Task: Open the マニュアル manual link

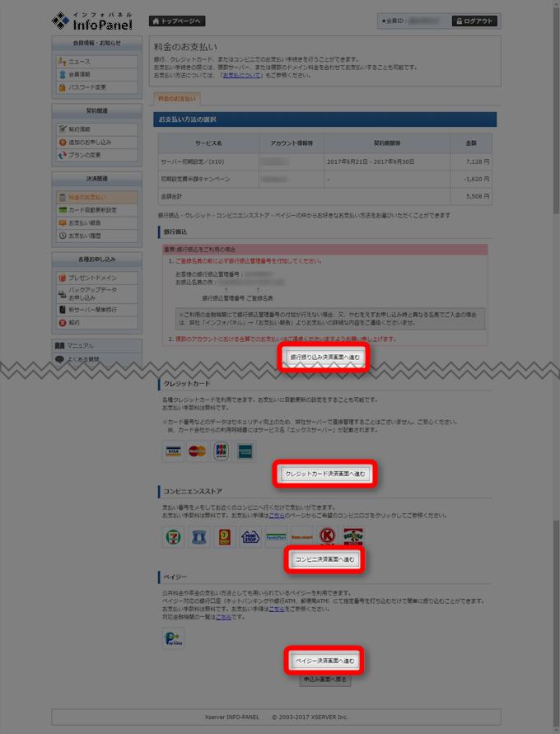Action: coord(97,346)
